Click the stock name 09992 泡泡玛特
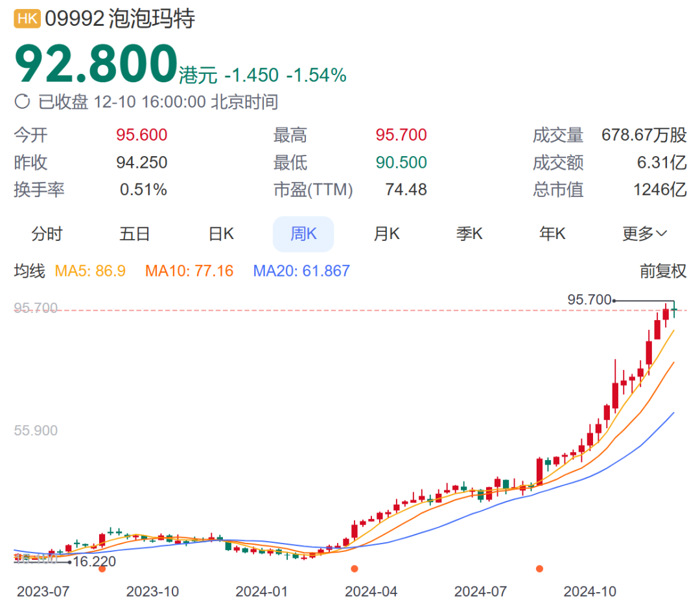The height and width of the screenshot is (609, 700). 120,19
